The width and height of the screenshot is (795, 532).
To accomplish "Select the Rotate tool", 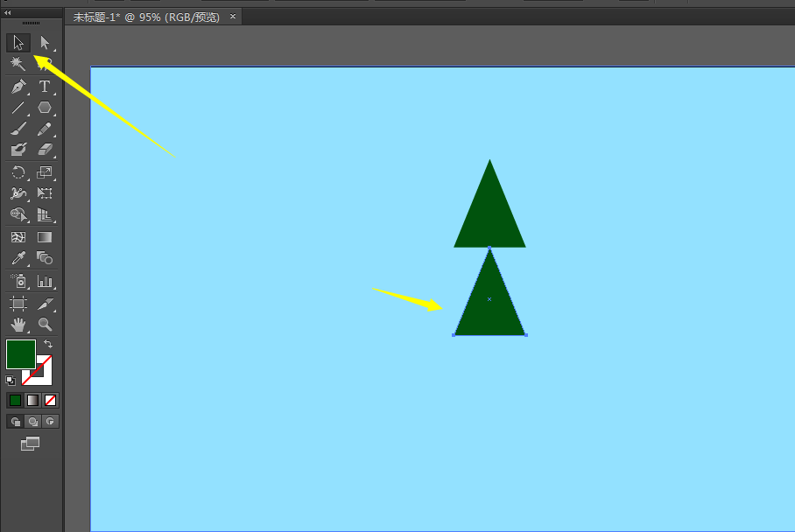I will click(18, 172).
